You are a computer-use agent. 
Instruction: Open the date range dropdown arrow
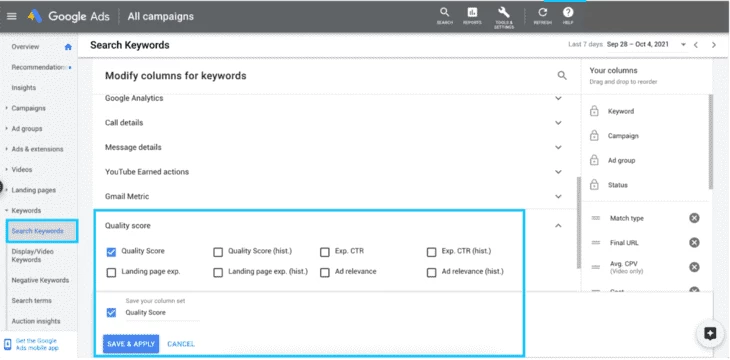[683, 45]
